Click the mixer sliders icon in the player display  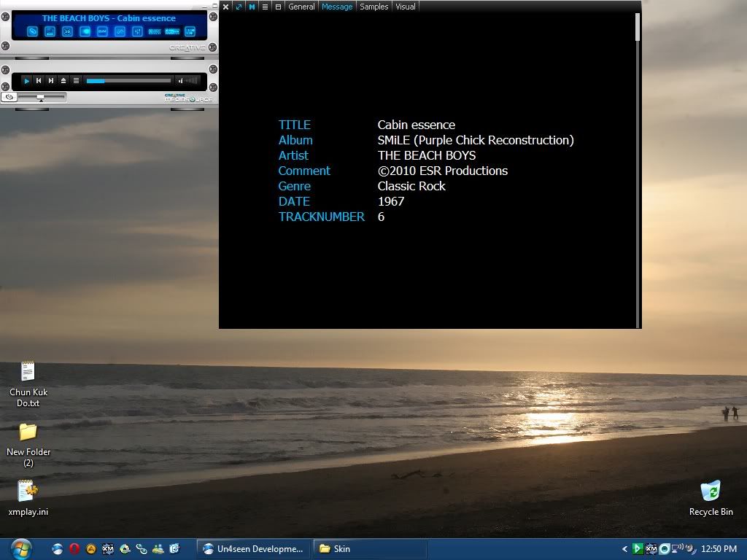pos(137,32)
